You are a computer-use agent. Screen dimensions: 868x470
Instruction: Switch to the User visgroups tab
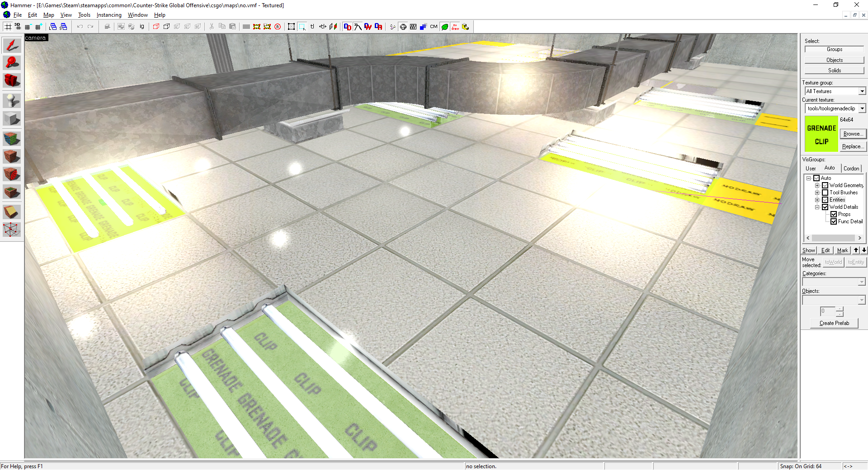click(x=811, y=169)
